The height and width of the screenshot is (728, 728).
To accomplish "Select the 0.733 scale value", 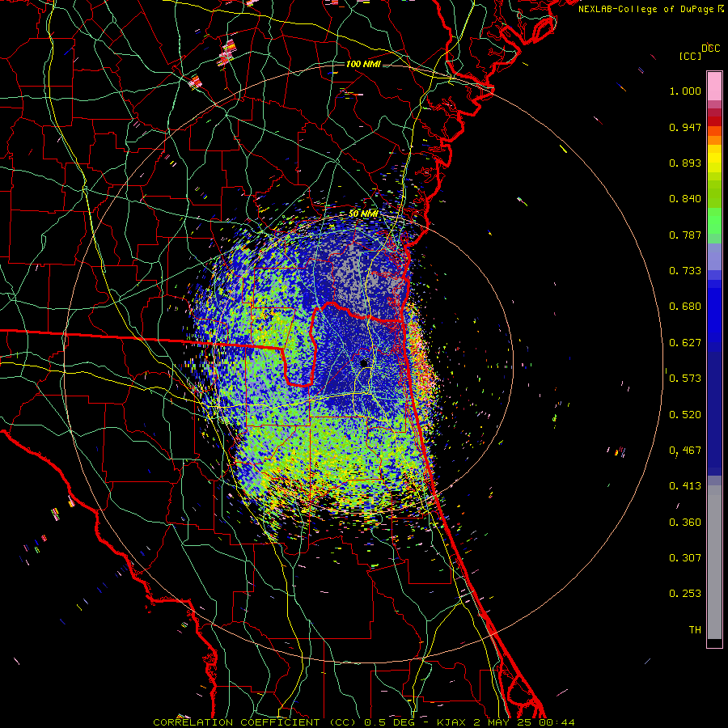I will (x=685, y=271).
